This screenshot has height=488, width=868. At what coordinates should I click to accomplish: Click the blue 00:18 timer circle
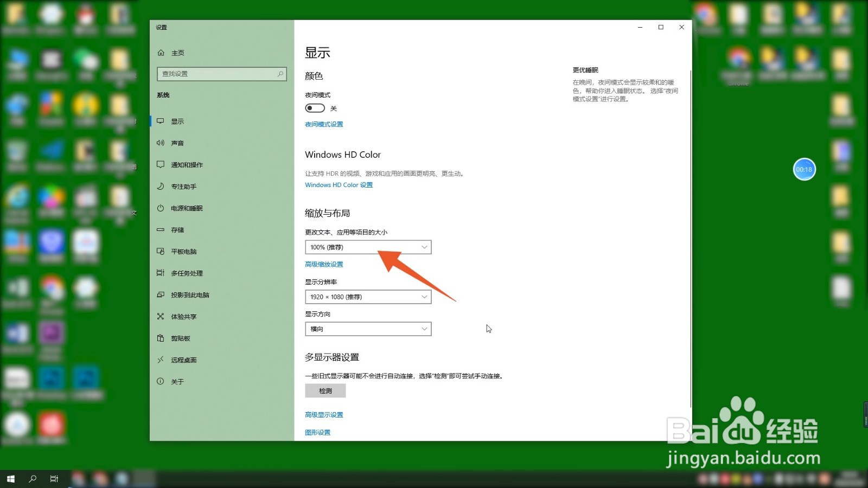point(804,169)
